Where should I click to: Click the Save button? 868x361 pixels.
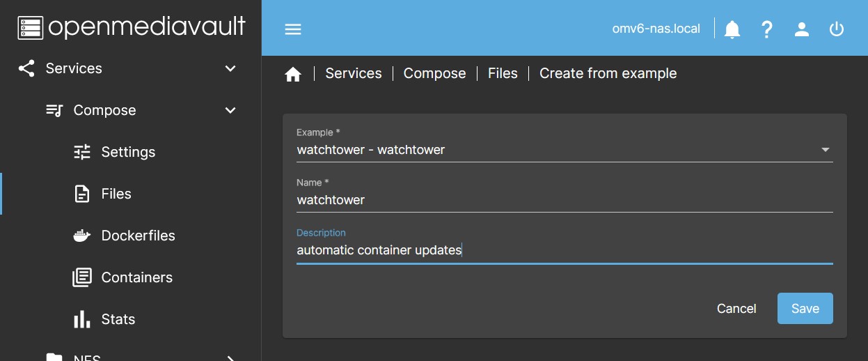pos(805,309)
